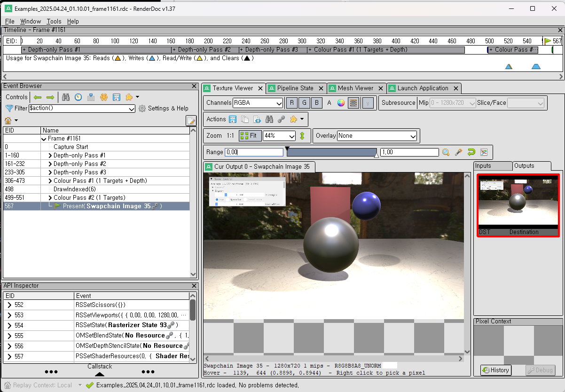Click the Settings & Help link
Image resolution: width=565 pixels, height=392 pixels.
click(x=168, y=109)
